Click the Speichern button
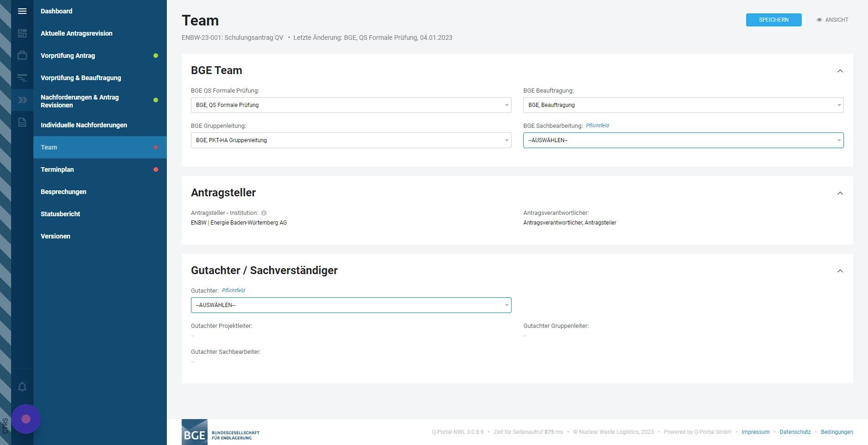 click(x=773, y=20)
